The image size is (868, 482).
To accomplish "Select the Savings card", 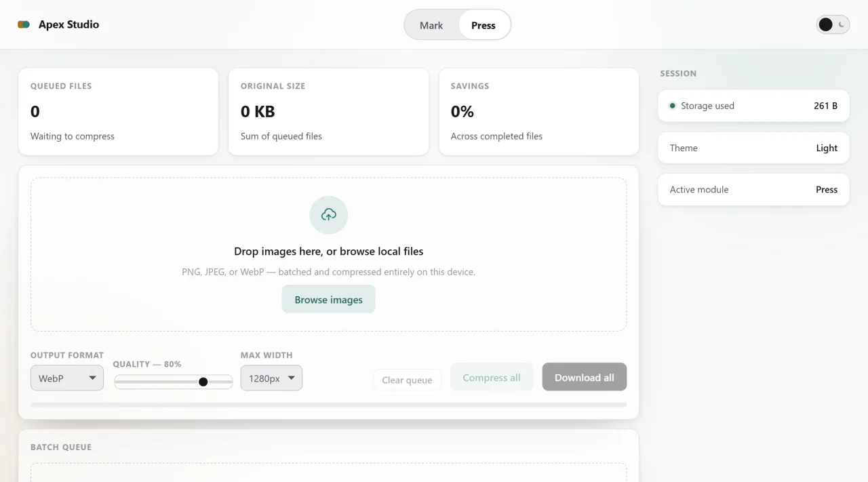I will tap(539, 111).
